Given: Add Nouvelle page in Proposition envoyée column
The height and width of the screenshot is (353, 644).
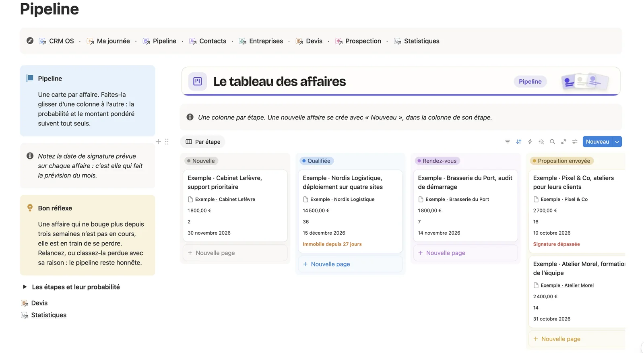Looking at the screenshot, I should point(577,339).
